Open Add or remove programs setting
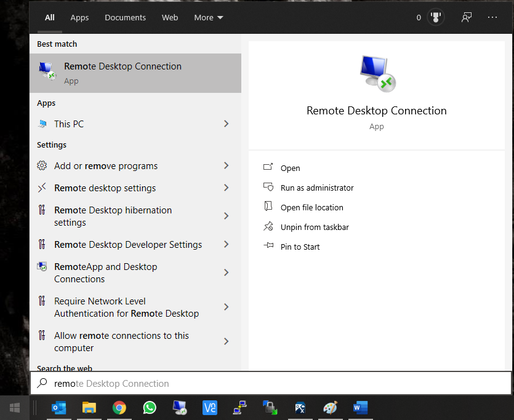Image resolution: width=514 pixels, height=420 pixels. (x=135, y=165)
